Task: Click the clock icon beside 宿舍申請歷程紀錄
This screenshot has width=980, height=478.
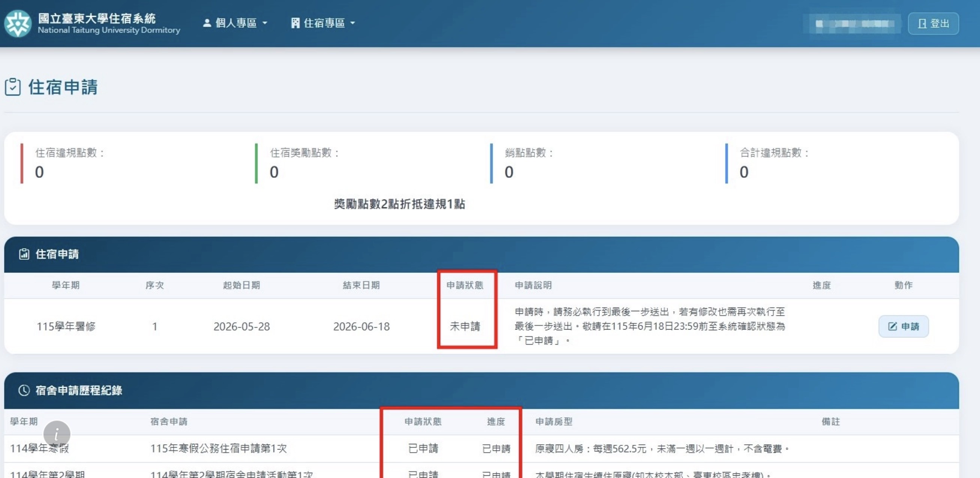Action: [24, 390]
